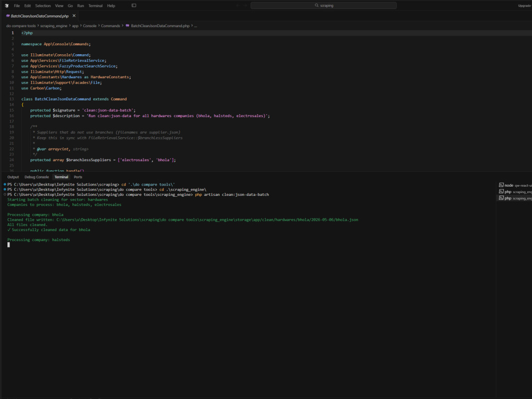Open the 'app' breadcrumb segment
532x399 pixels.
coord(75,26)
